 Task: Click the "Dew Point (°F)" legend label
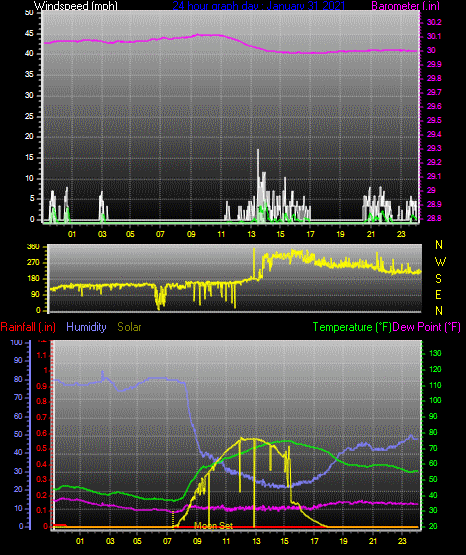pyautogui.click(x=426, y=327)
